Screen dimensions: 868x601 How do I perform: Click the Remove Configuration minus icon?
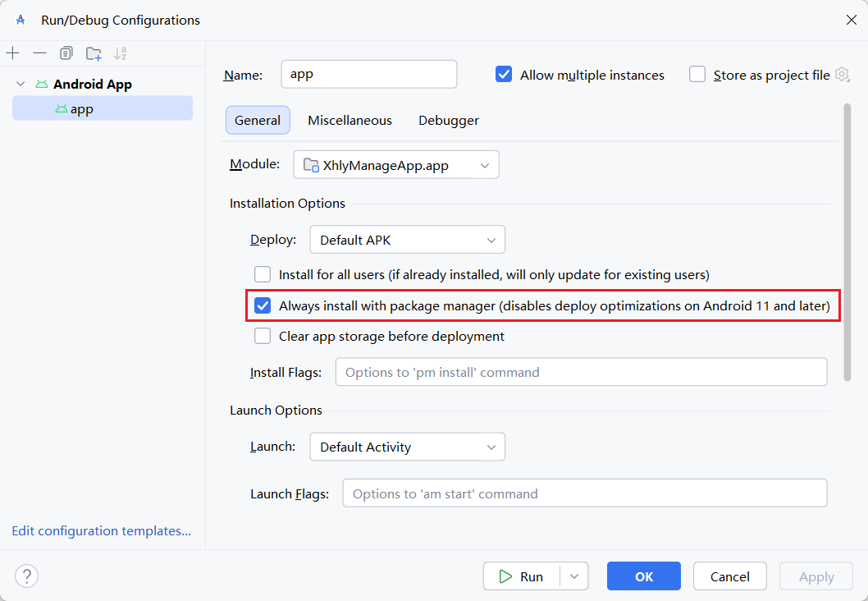pos(39,53)
